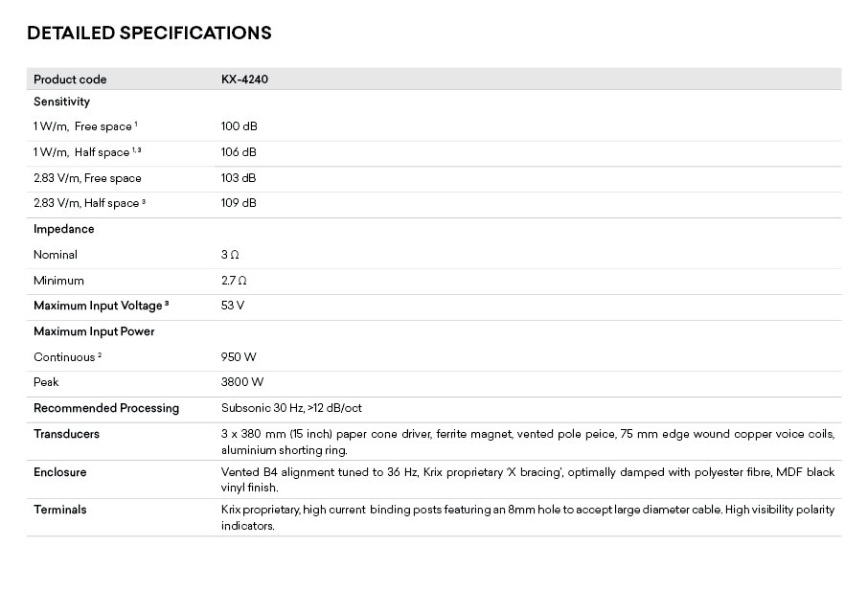This screenshot has height=591, width=868.
Task: Select the 53 V value
Action: tap(233, 306)
